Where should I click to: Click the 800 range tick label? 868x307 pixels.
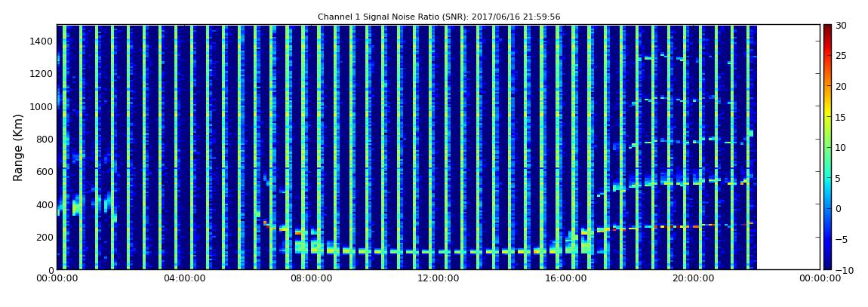point(45,140)
